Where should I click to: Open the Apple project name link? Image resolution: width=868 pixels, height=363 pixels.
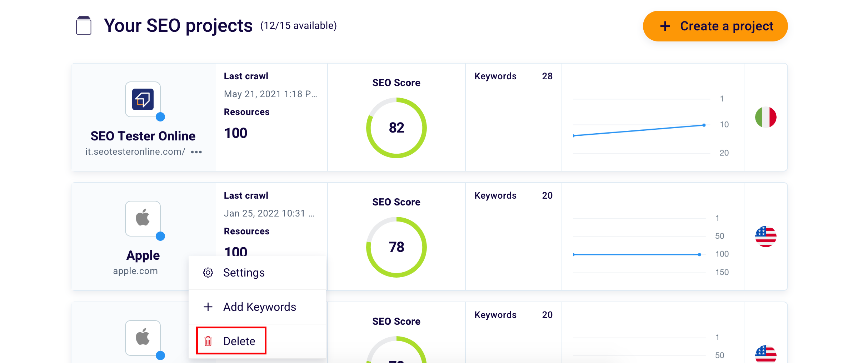[143, 255]
